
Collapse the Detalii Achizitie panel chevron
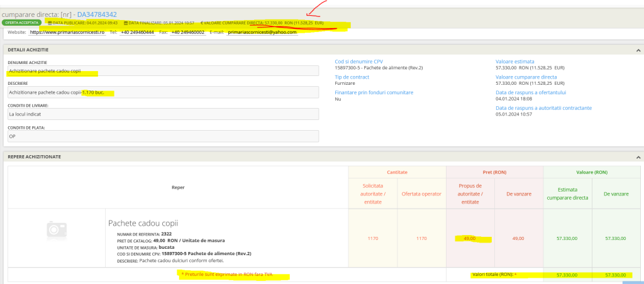[638, 49]
